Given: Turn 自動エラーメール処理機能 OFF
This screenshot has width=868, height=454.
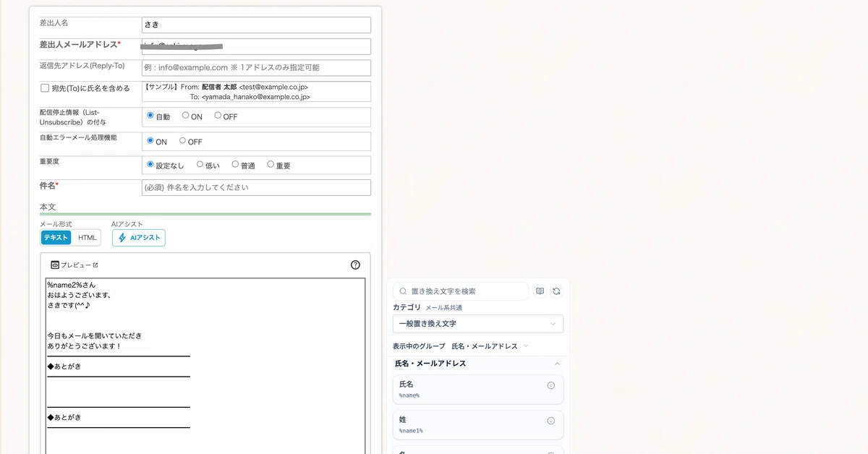Looking at the screenshot, I should (182, 140).
